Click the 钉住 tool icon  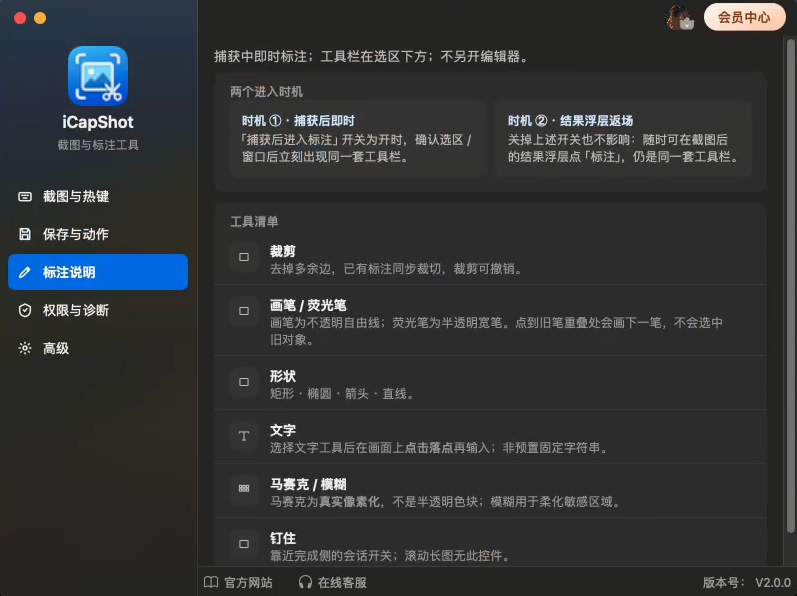point(244,544)
